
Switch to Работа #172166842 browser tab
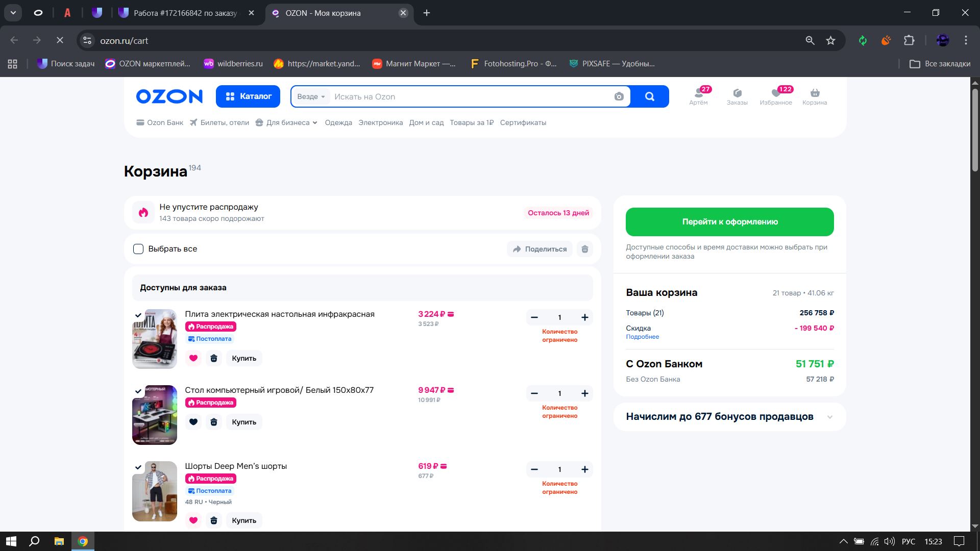185,13
